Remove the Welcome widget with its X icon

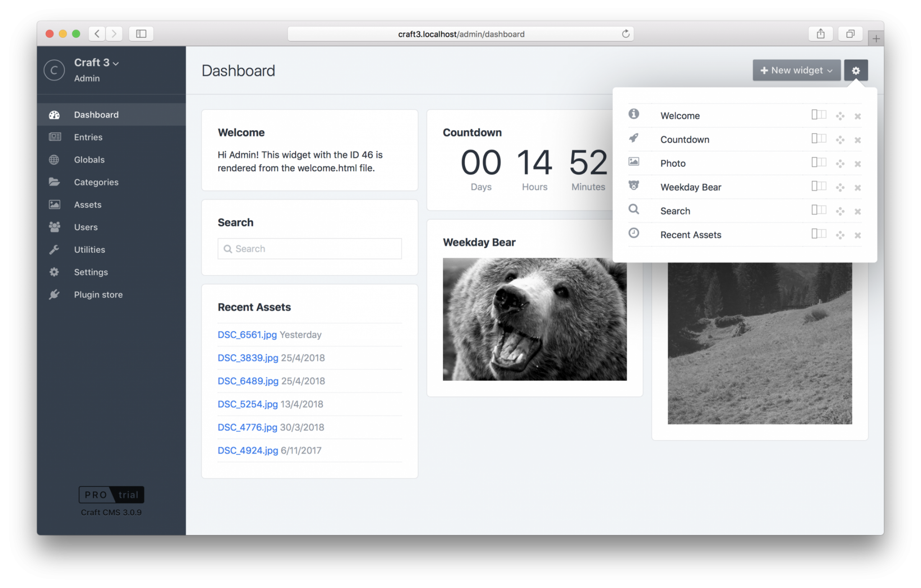coord(857,116)
